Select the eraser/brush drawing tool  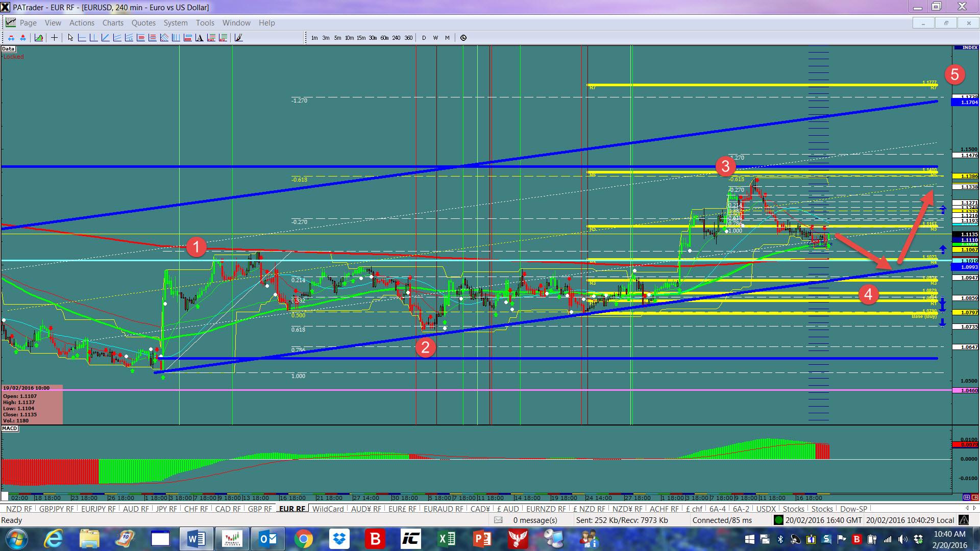pos(238,38)
